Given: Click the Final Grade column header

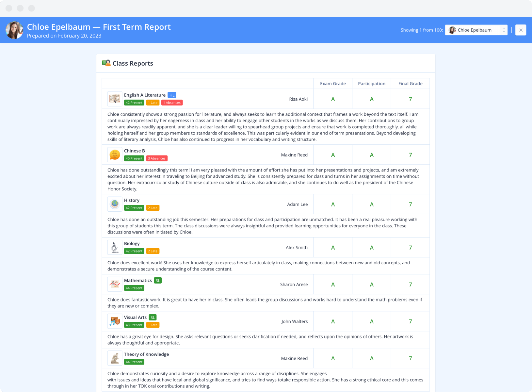Looking at the screenshot, I should (410, 84).
